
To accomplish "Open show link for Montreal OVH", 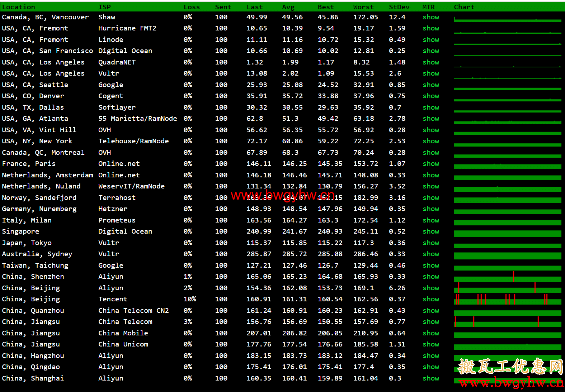I will tap(431, 153).
